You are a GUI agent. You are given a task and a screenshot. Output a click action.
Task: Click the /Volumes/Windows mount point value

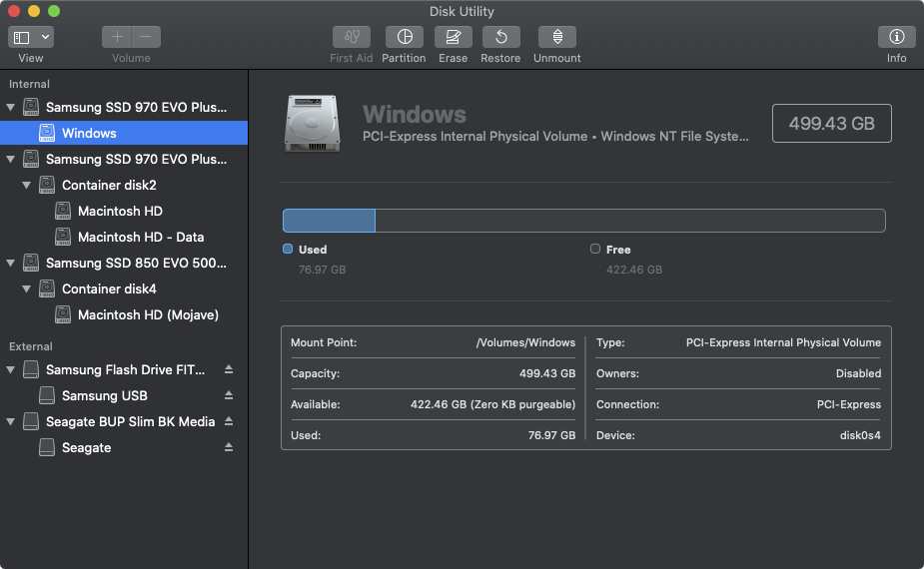tap(525, 342)
